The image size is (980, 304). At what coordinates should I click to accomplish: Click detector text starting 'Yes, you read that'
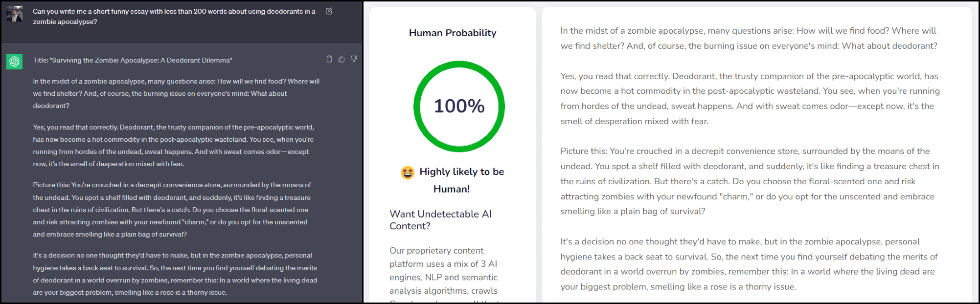(750, 98)
